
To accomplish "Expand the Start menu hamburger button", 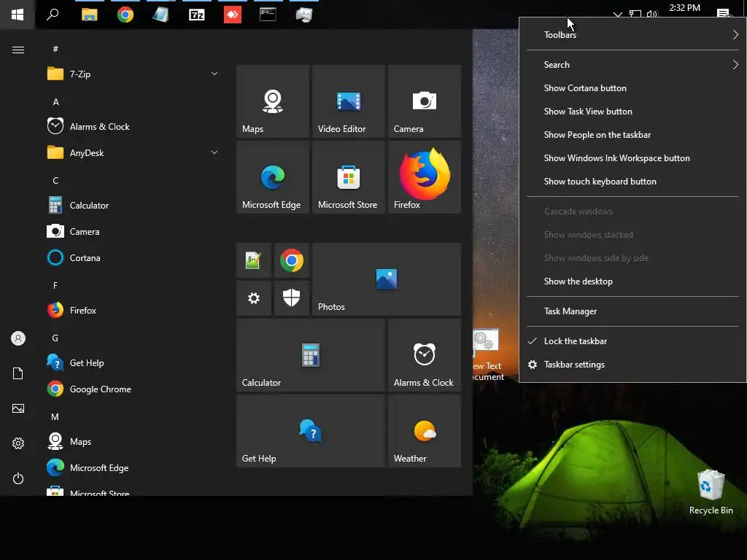I will (18, 50).
